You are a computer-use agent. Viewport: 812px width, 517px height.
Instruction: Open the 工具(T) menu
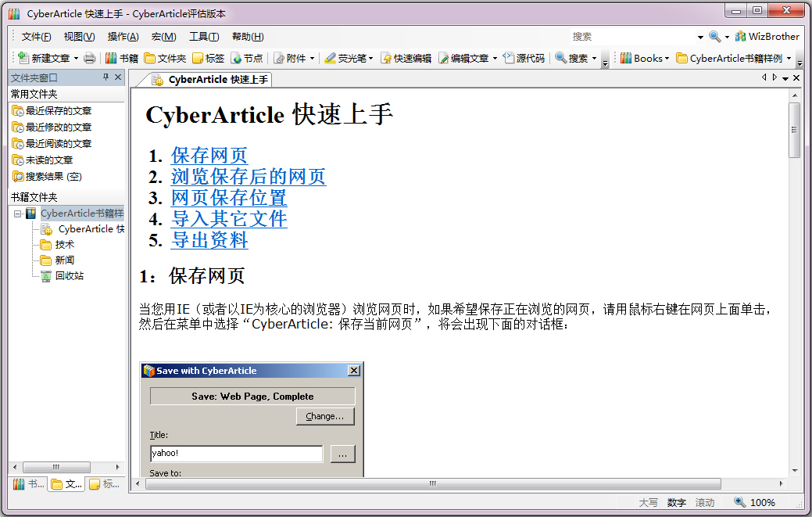coord(204,36)
